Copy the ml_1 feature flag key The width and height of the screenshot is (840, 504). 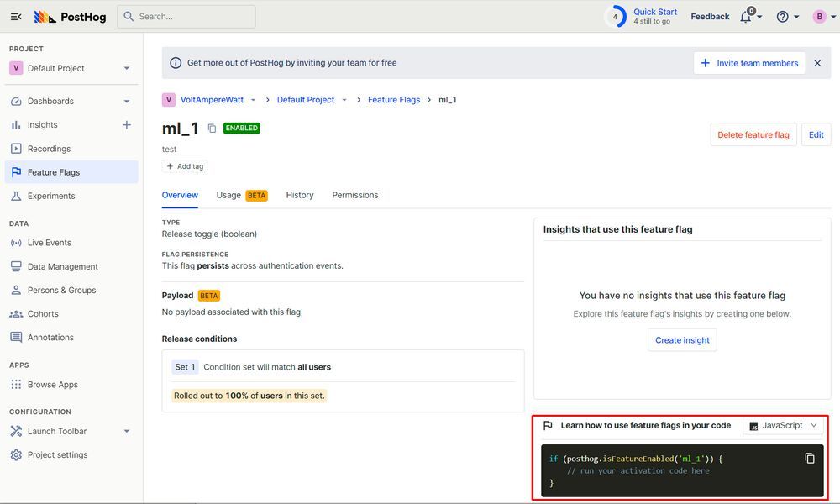tap(212, 129)
